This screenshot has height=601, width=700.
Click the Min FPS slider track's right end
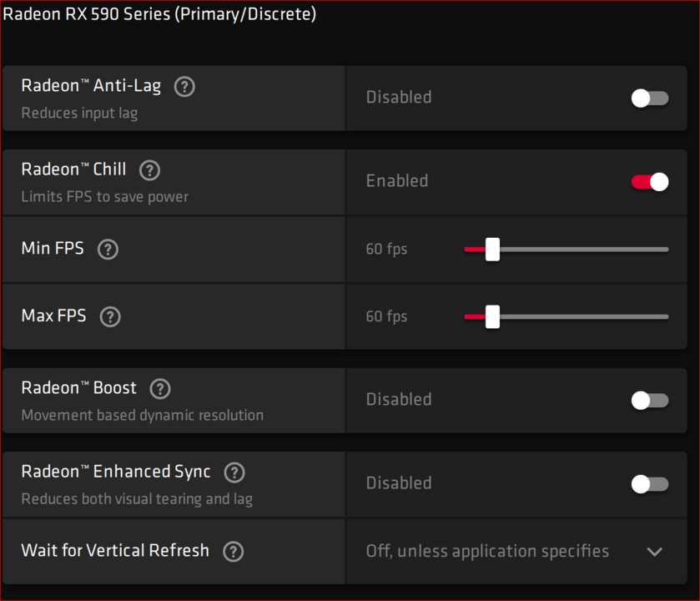click(x=666, y=249)
